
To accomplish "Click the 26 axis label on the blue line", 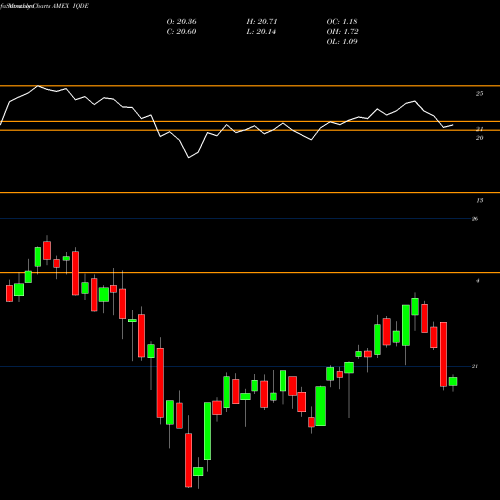I will 475,219.
